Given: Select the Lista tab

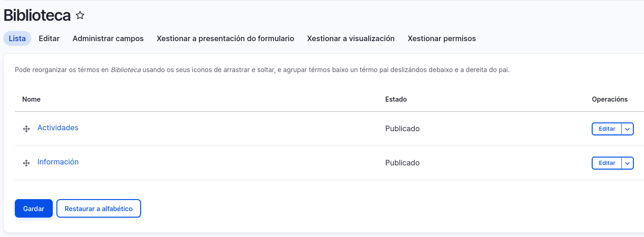Looking at the screenshot, I should click(x=17, y=38).
